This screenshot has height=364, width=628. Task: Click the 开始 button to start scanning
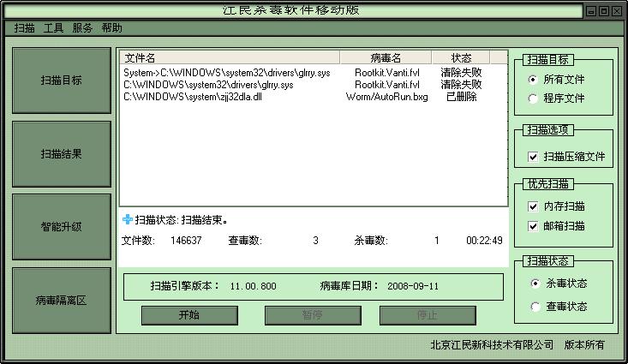pos(189,315)
